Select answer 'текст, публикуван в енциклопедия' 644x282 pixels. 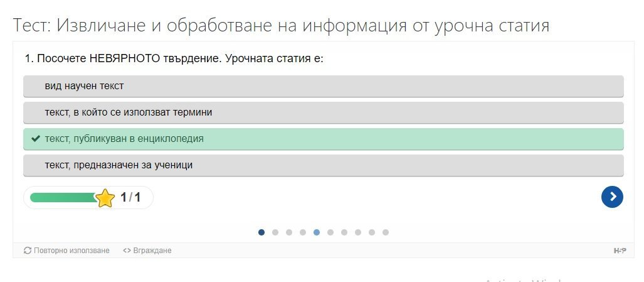point(323,139)
